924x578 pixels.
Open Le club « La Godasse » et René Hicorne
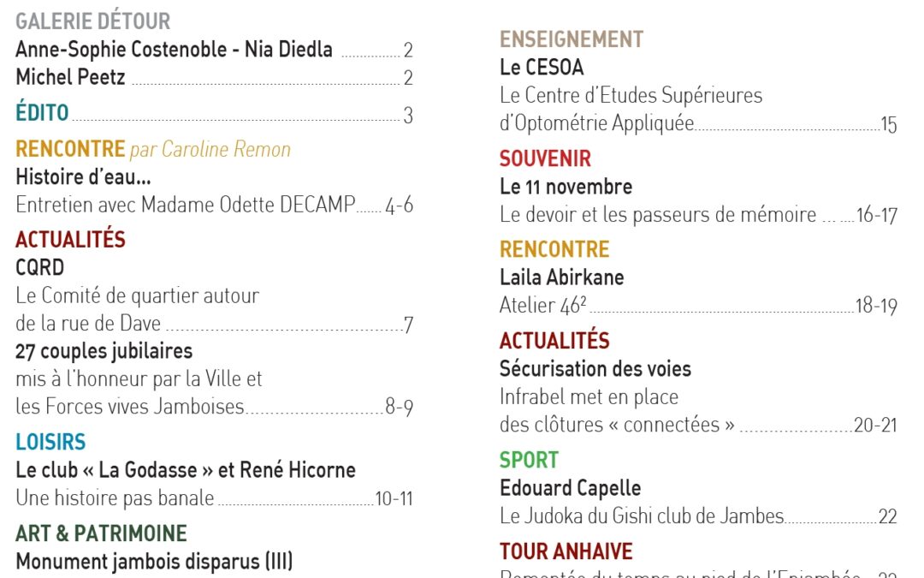[185, 470]
